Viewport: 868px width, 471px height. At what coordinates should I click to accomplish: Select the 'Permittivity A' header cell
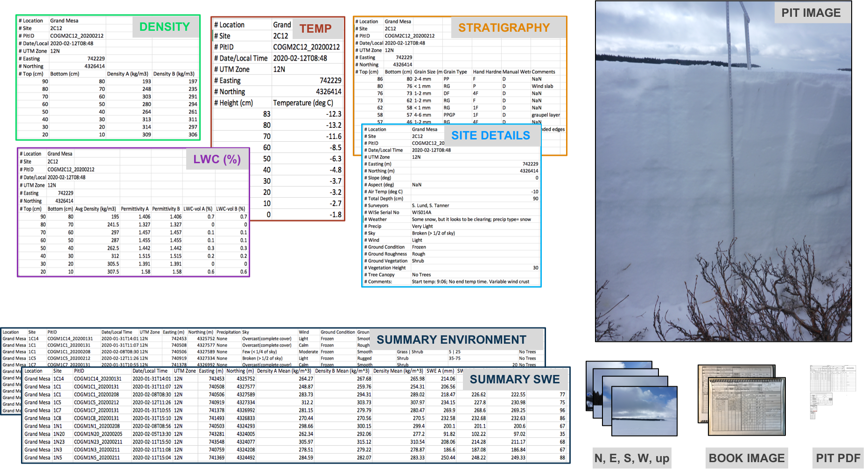pyautogui.click(x=135, y=209)
